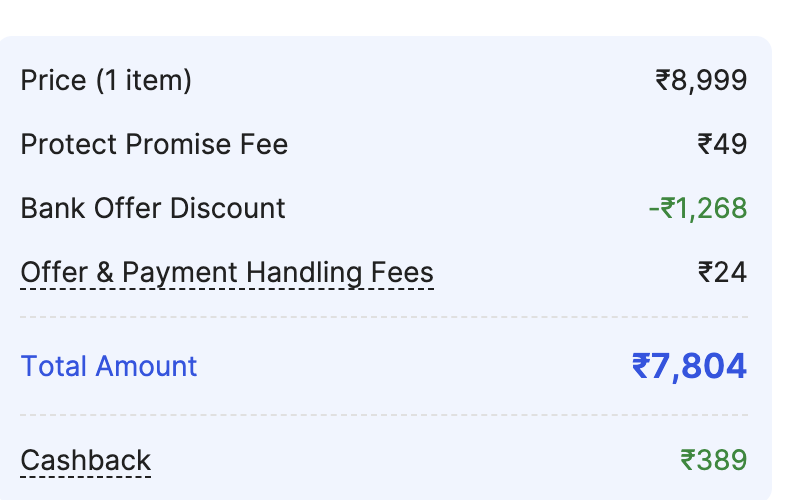Click the dashed divider above Cashback
This screenshot has height=500, width=798.
coord(384,414)
